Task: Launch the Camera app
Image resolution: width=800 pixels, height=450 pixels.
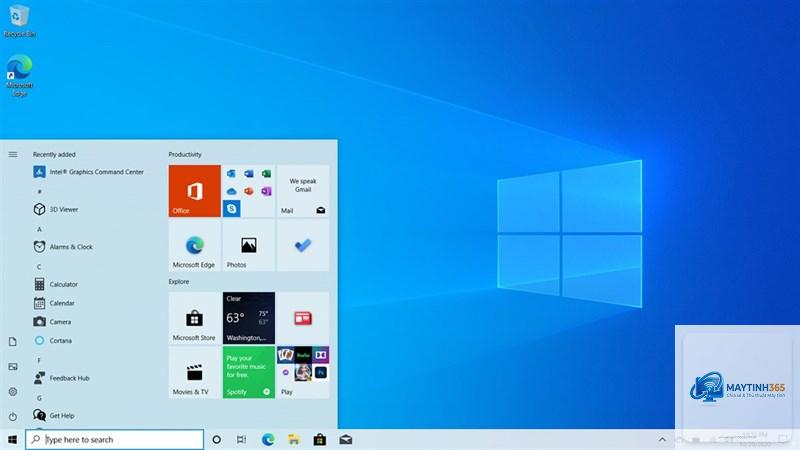Action: click(53, 322)
